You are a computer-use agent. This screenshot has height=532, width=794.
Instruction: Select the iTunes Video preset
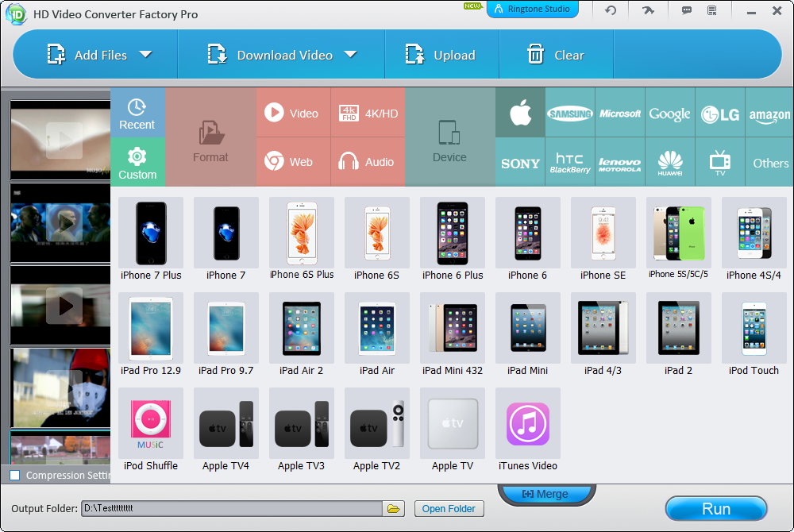(x=528, y=430)
